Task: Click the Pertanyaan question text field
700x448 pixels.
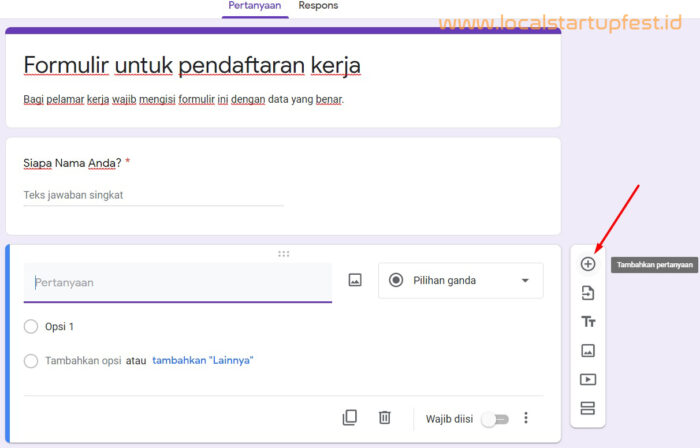Action: (178, 282)
